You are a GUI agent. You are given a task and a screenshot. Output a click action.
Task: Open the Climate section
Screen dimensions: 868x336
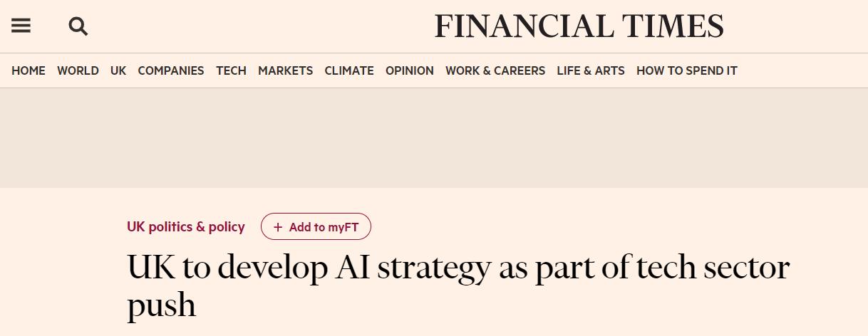[x=349, y=70]
